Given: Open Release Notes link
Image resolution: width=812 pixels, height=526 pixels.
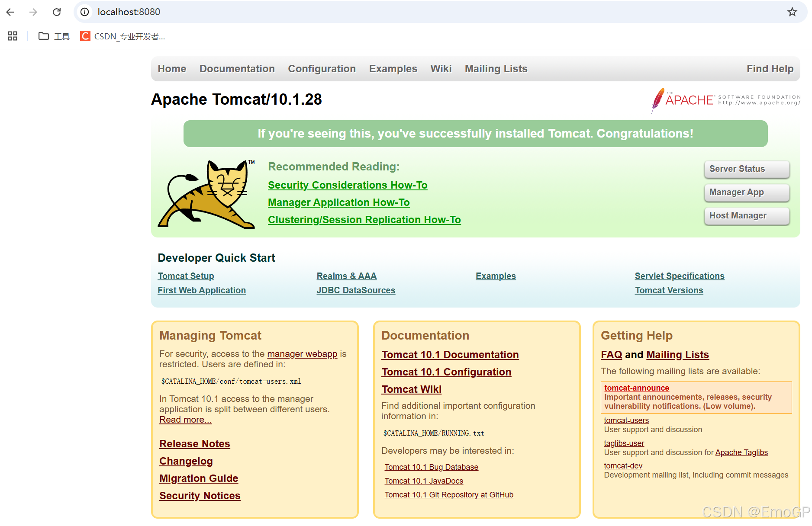Looking at the screenshot, I should click(195, 444).
